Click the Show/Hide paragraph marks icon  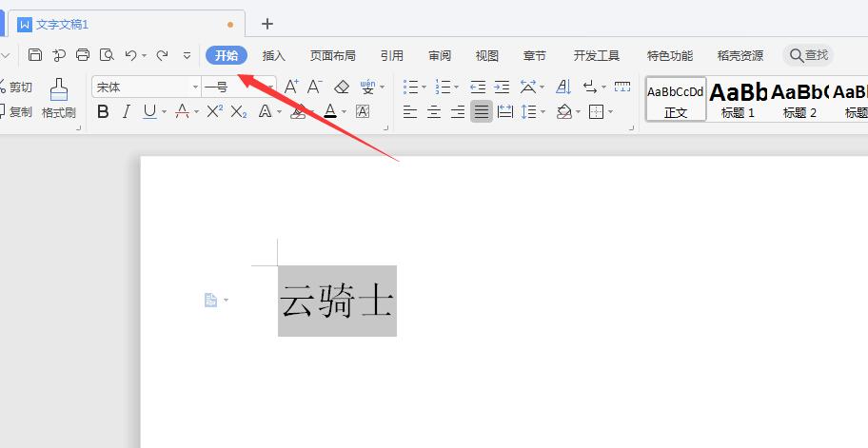(x=590, y=87)
